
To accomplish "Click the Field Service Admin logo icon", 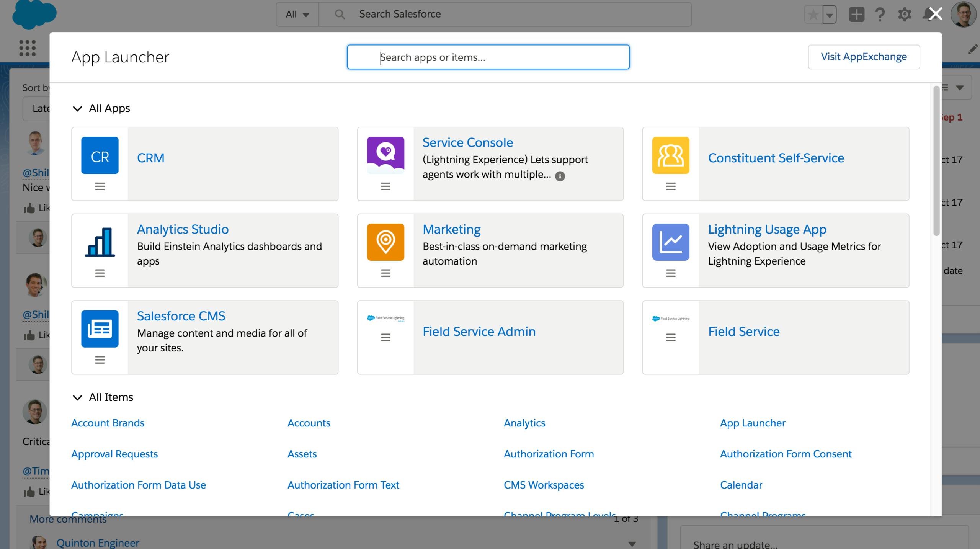I will tap(385, 318).
